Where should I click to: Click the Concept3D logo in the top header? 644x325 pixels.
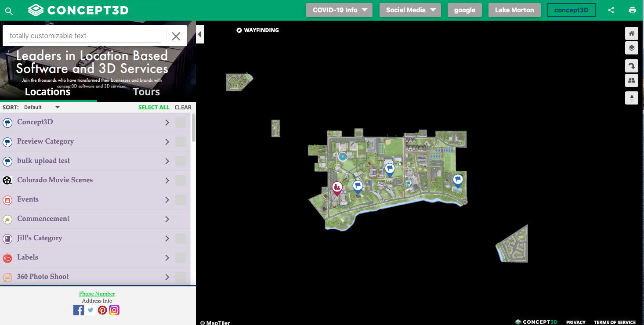(78, 10)
